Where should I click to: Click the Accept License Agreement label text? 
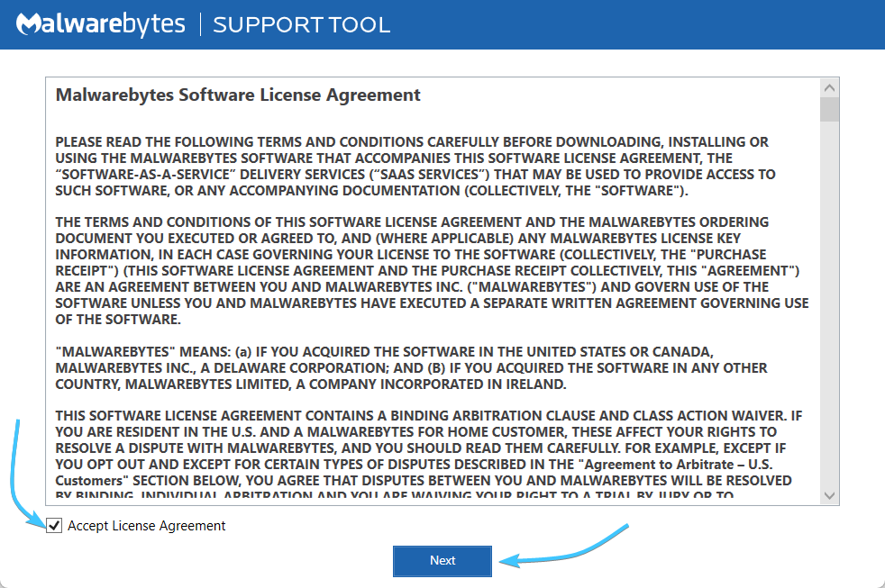[146, 526]
